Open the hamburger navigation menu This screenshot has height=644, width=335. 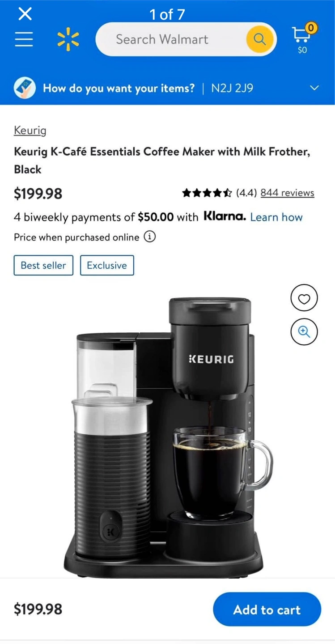[x=24, y=39]
